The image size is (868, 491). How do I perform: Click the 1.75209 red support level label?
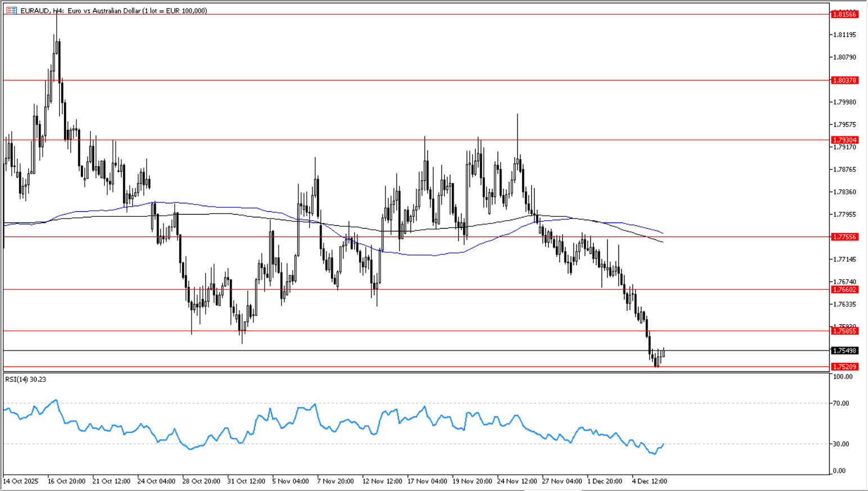(x=844, y=367)
